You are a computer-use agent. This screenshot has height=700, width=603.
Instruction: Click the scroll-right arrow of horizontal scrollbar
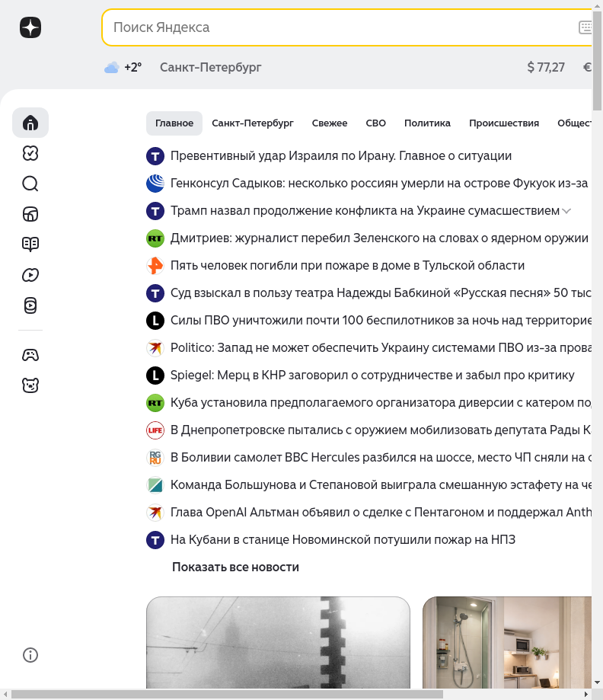click(x=586, y=695)
